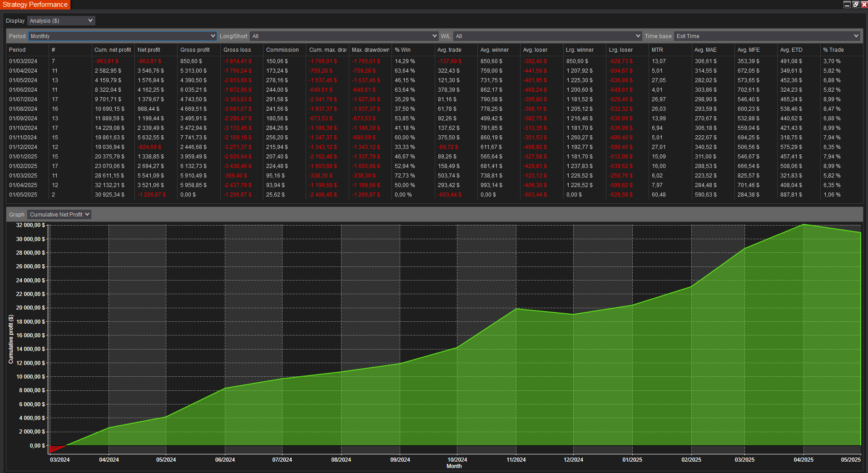
Task: Click the 11/2024 label on chart axis
Action: tap(516, 460)
